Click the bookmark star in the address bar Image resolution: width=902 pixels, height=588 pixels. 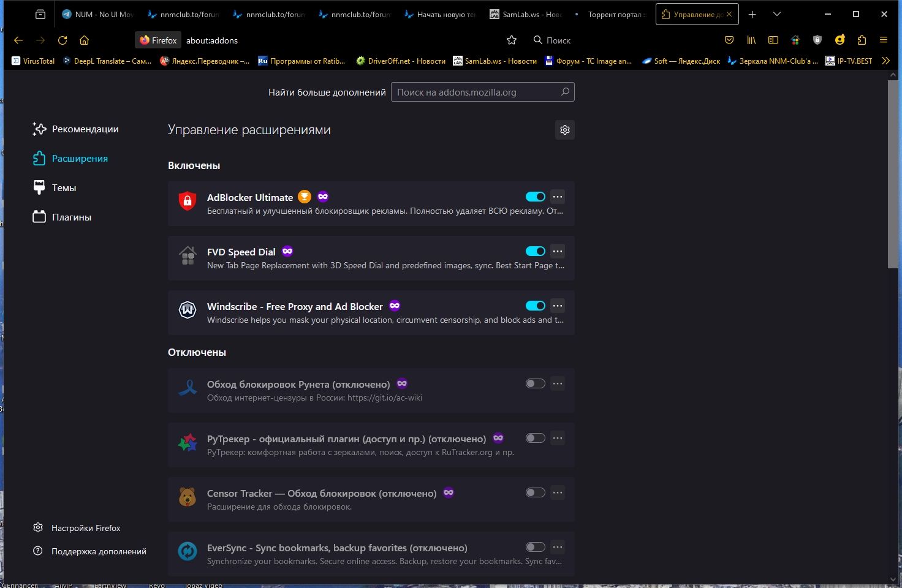(511, 40)
